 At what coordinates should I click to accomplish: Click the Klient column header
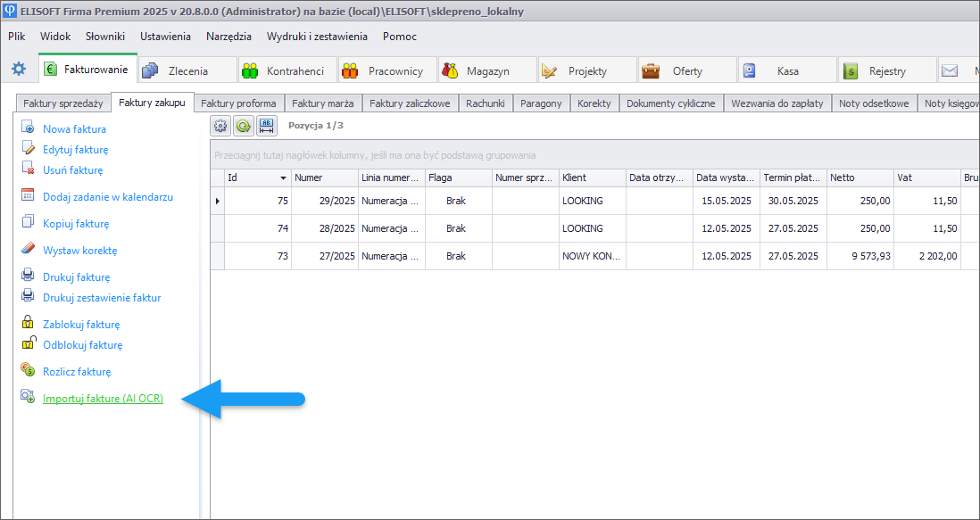coord(592,177)
